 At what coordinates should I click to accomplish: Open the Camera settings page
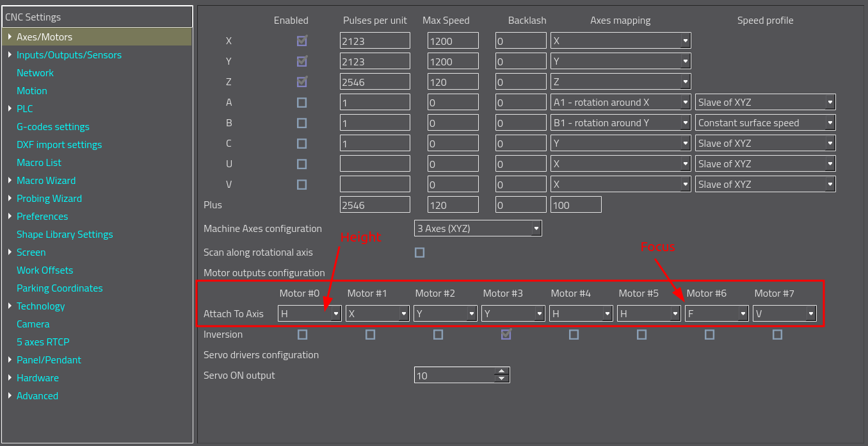pyautogui.click(x=33, y=324)
